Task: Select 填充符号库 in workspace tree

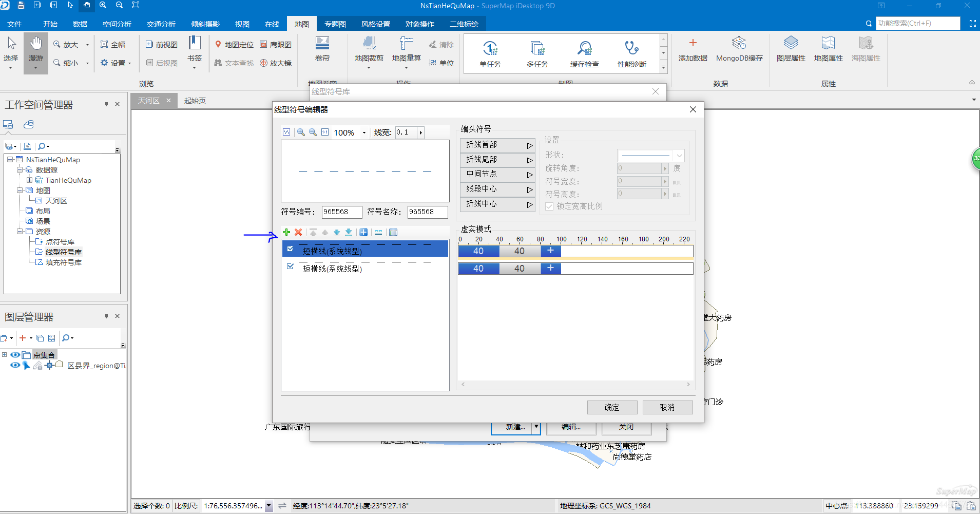Action: pyautogui.click(x=64, y=262)
